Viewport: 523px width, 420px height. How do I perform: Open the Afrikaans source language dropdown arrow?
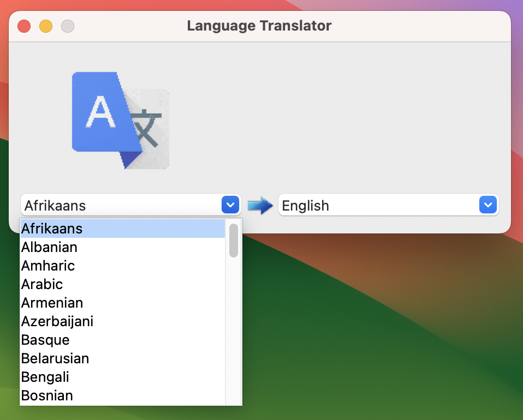tap(230, 205)
